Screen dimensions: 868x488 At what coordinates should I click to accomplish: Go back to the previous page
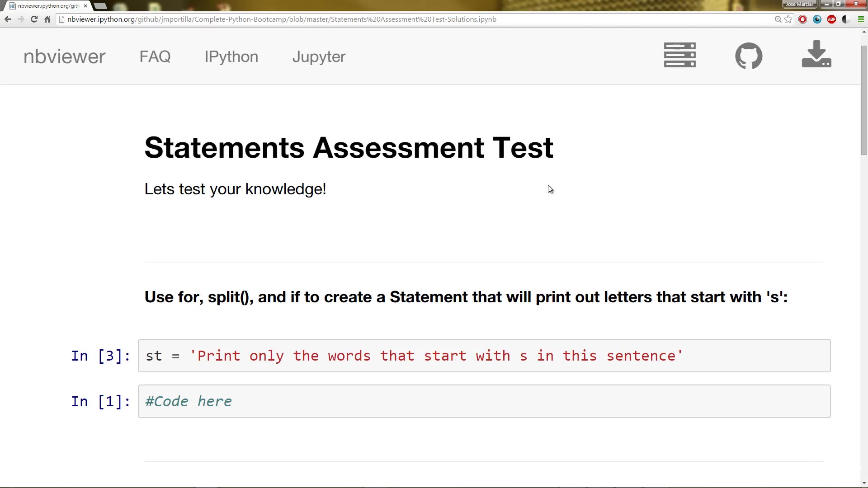(x=8, y=19)
